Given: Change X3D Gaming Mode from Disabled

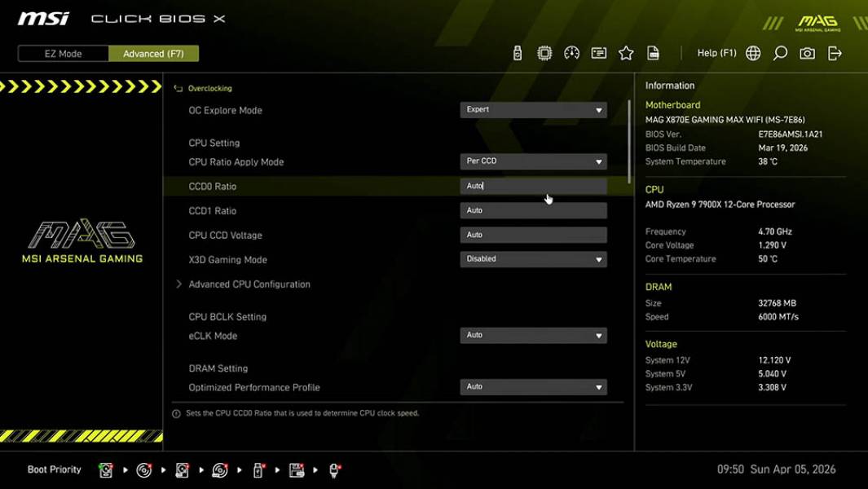Looking at the screenshot, I should (533, 258).
